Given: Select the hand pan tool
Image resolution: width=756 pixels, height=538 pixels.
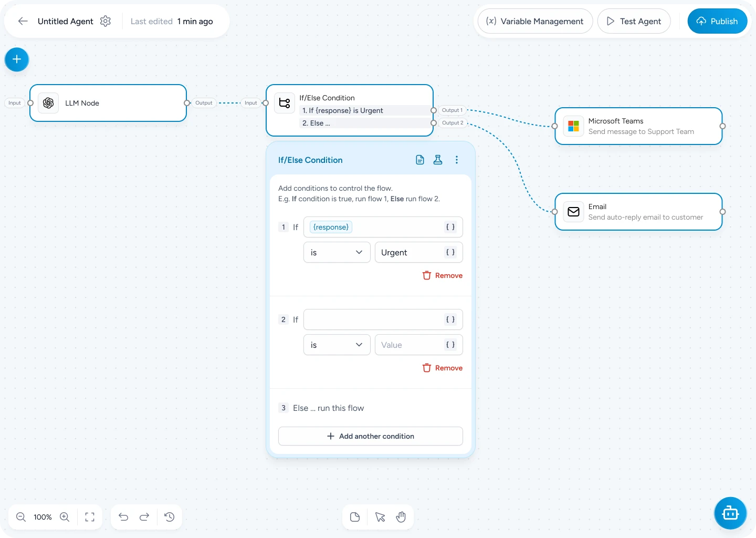Looking at the screenshot, I should 401,517.
